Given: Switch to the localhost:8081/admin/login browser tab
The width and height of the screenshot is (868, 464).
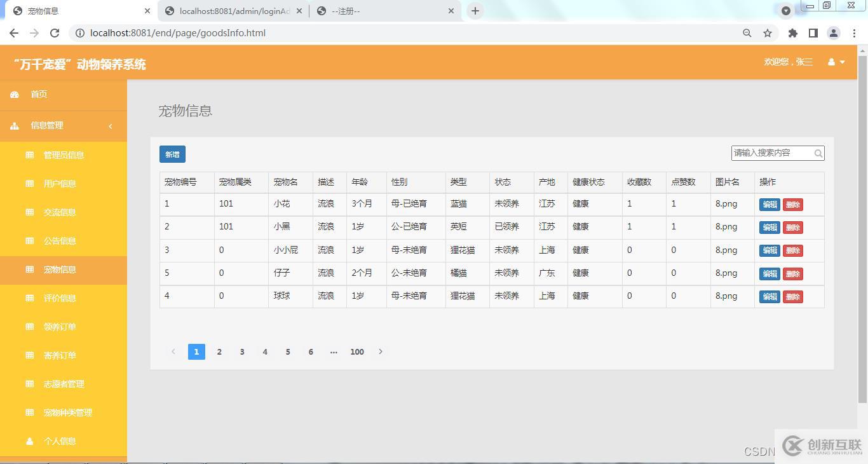Looking at the screenshot, I should (x=234, y=11).
